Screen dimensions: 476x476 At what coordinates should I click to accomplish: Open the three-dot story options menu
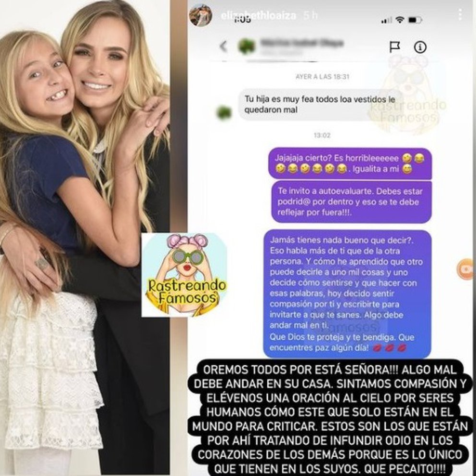[460, 14]
